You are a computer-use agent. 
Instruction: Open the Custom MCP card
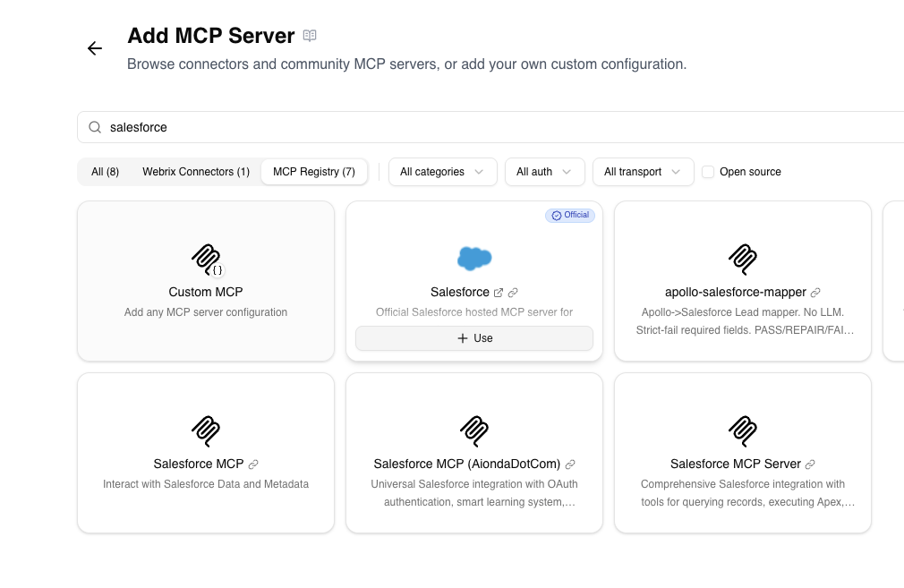point(206,281)
